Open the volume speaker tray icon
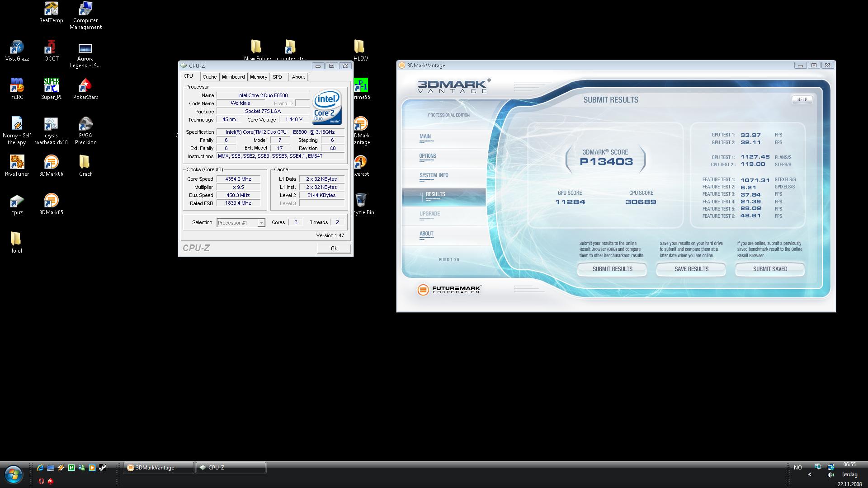The image size is (868, 488). (x=830, y=475)
